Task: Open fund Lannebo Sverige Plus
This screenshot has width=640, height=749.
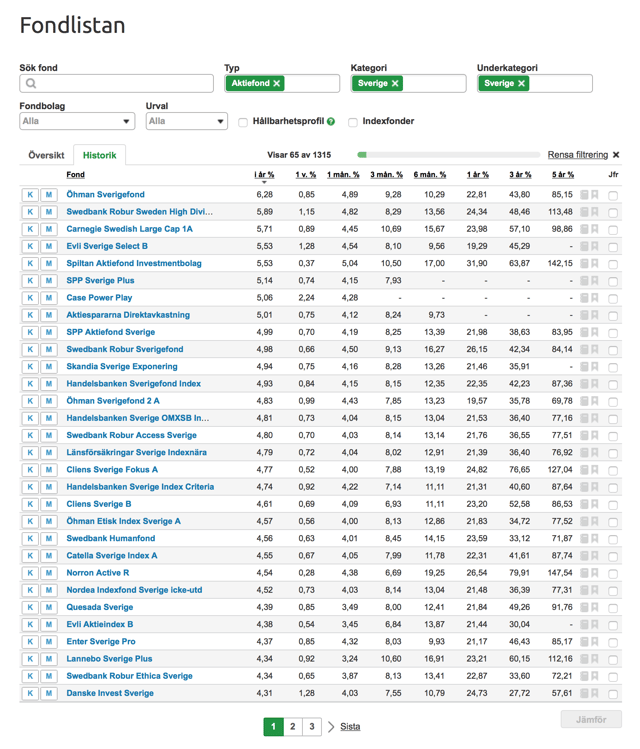Action: pyautogui.click(x=109, y=659)
